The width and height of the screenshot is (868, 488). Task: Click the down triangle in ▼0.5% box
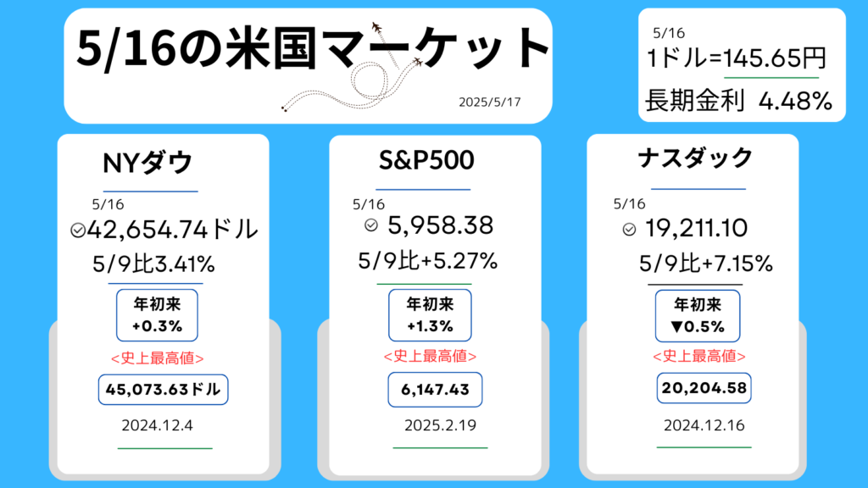(677, 327)
